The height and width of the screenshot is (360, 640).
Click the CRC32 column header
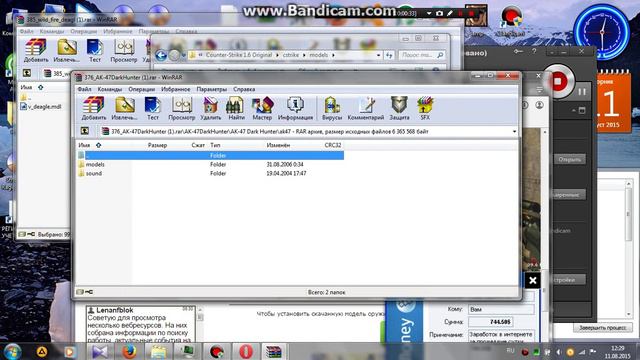(x=333, y=145)
